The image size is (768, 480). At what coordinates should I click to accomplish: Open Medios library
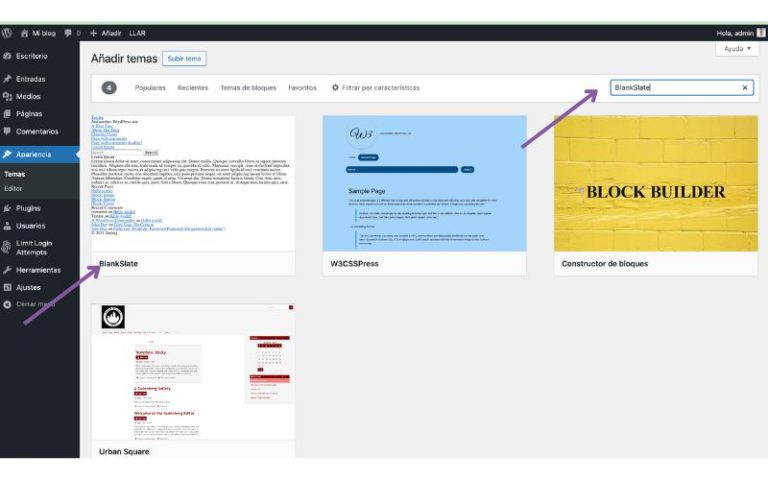pos(28,96)
